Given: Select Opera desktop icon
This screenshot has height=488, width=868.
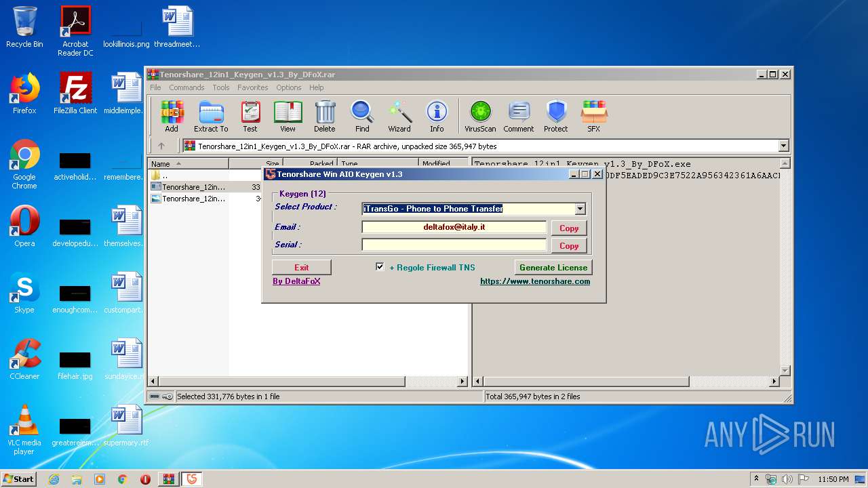Looking at the screenshot, I should pos(24,226).
